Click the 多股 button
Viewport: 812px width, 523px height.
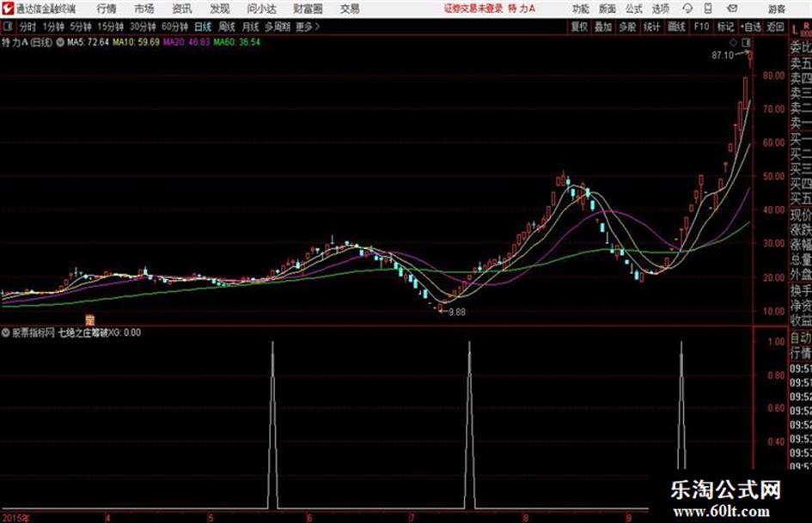point(627,27)
